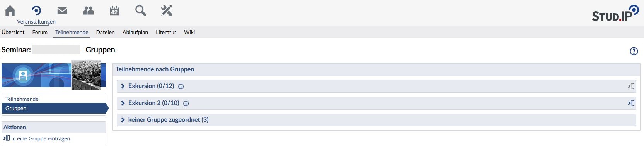Open the tools icon in top bar
Image resolution: width=644 pixels, height=147 pixels.
click(x=167, y=10)
